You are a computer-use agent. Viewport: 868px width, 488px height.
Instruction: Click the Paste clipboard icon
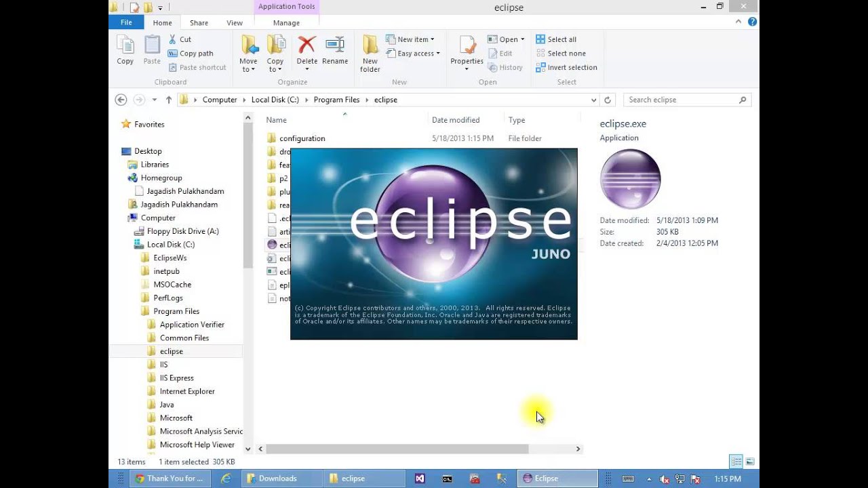tap(152, 51)
